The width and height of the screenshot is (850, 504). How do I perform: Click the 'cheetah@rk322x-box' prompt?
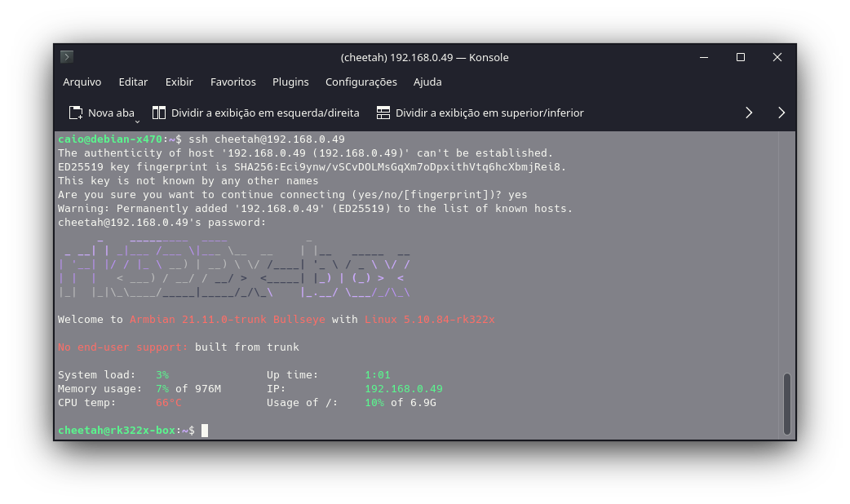pos(117,431)
